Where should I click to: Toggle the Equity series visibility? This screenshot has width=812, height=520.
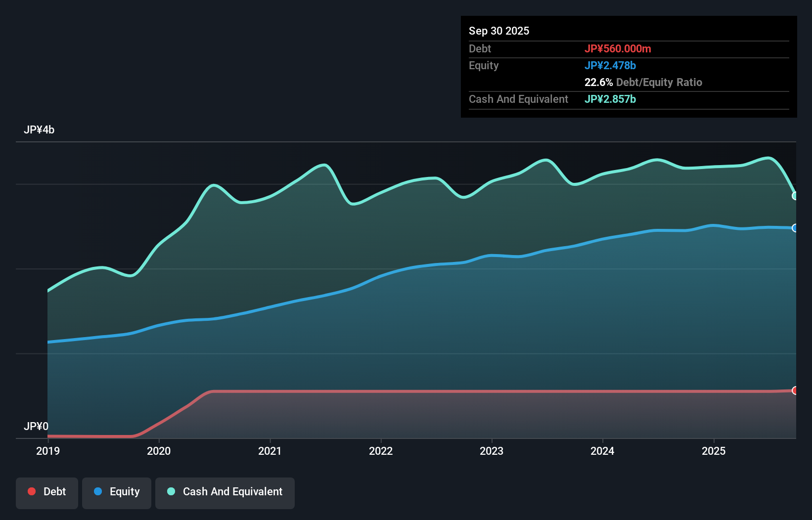(117, 492)
